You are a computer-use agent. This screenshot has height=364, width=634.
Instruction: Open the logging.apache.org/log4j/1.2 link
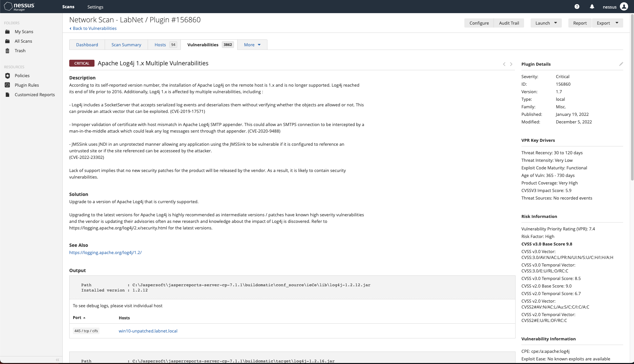(x=105, y=252)
